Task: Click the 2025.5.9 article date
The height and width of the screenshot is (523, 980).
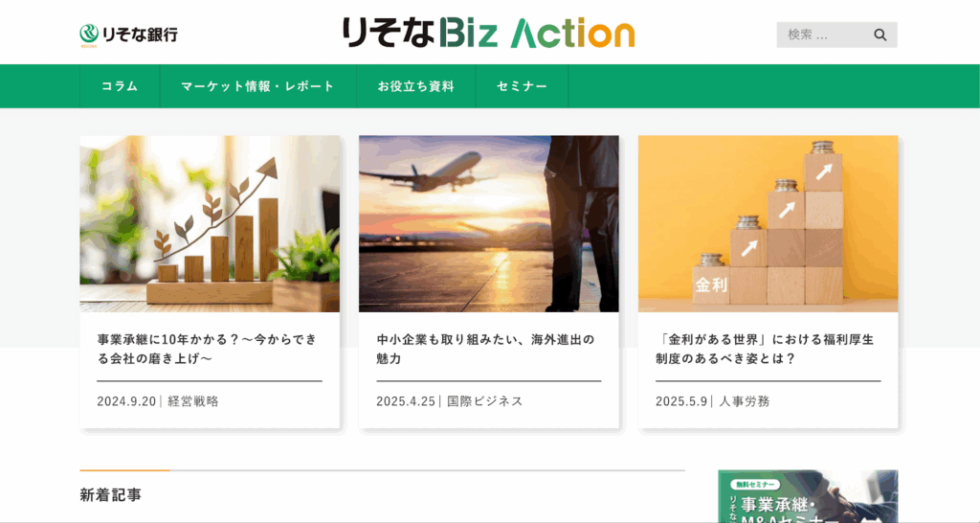Action: (681, 401)
